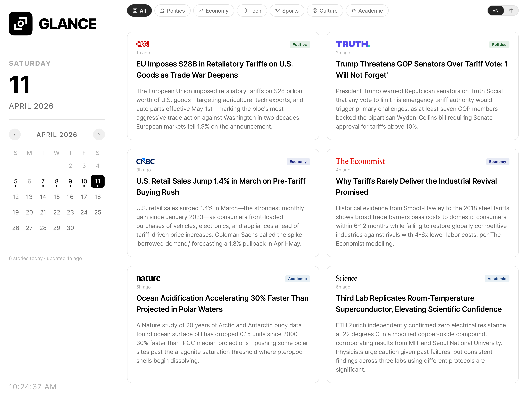Viewport: 532px width, 403px height.
Task: Click the gear icon next to Tech
Action: (245, 10)
